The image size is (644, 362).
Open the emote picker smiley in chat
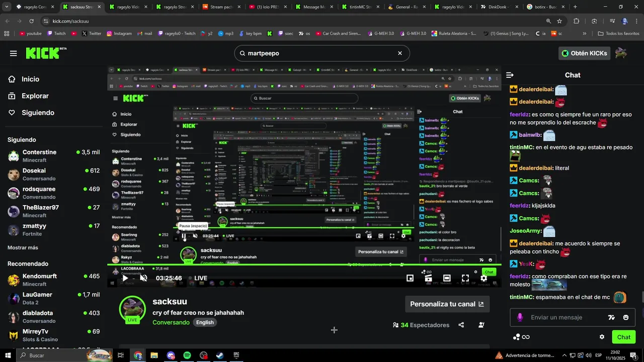tap(626, 317)
